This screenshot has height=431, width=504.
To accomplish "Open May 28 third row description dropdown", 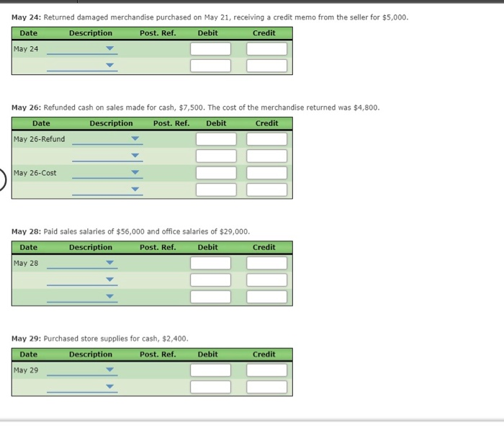I will tap(82, 296).
